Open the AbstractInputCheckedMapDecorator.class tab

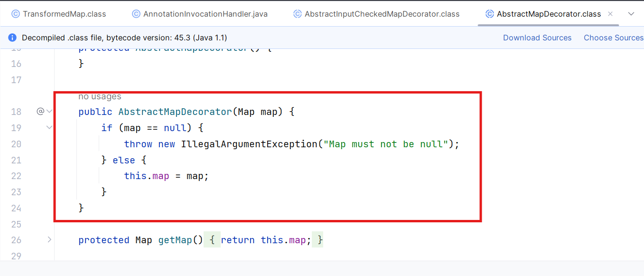[376, 14]
